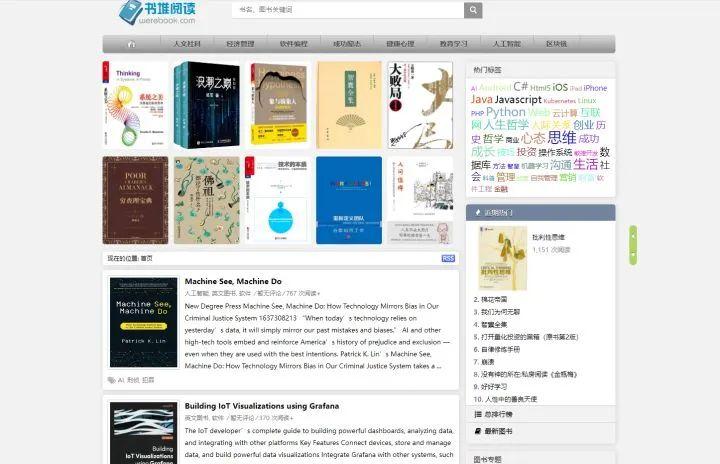The height and width of the screenshot is (464, 720).
Task: Open the 经济管理 navigation menu
Action: tap(240, 44)
